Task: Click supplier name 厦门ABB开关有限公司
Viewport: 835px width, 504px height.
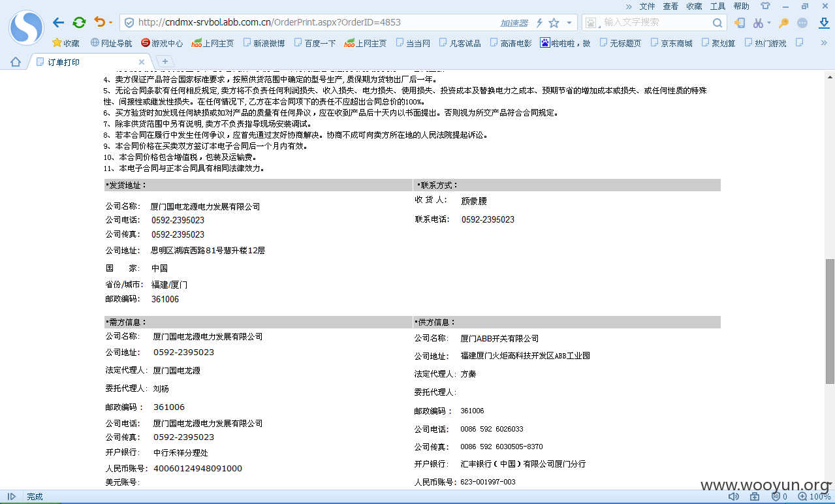Action: coord(500,339)
